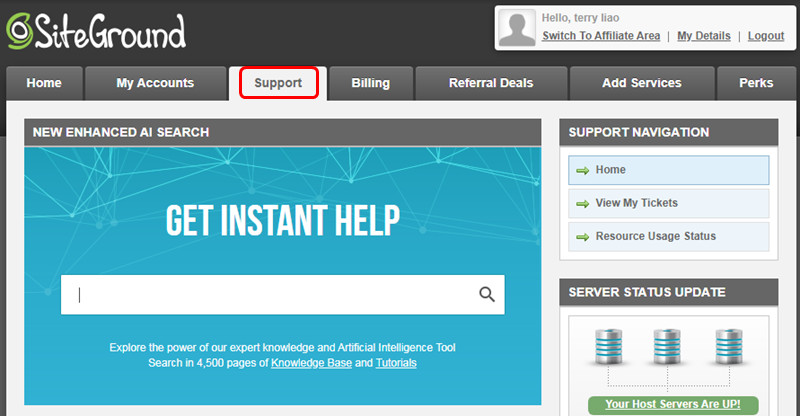Click the green arrow beside Home
The width and height of the screenshot is (800, 416).
tap(582, 170)
